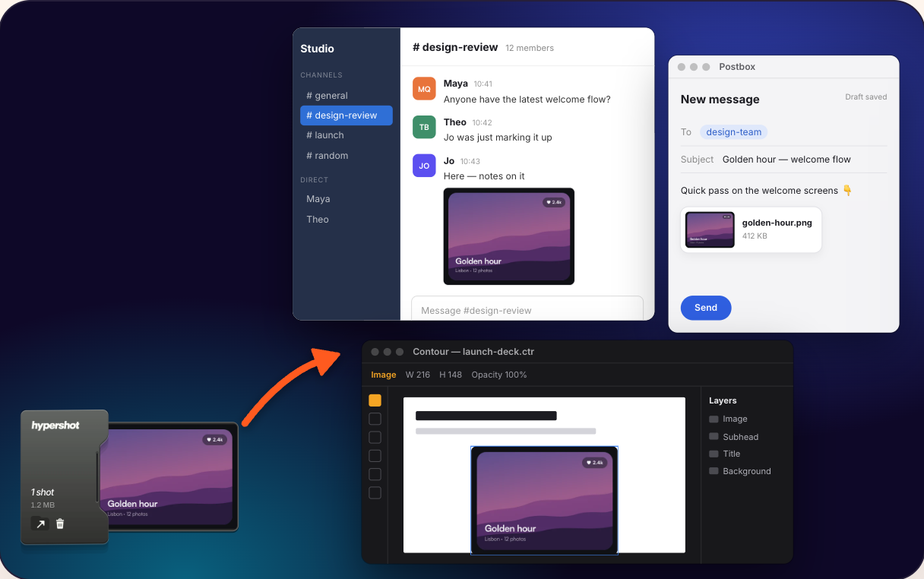Click the 412 KB attachment size
Image resolution: width=924 pixels, height=579 pixels.
point(755,236)
